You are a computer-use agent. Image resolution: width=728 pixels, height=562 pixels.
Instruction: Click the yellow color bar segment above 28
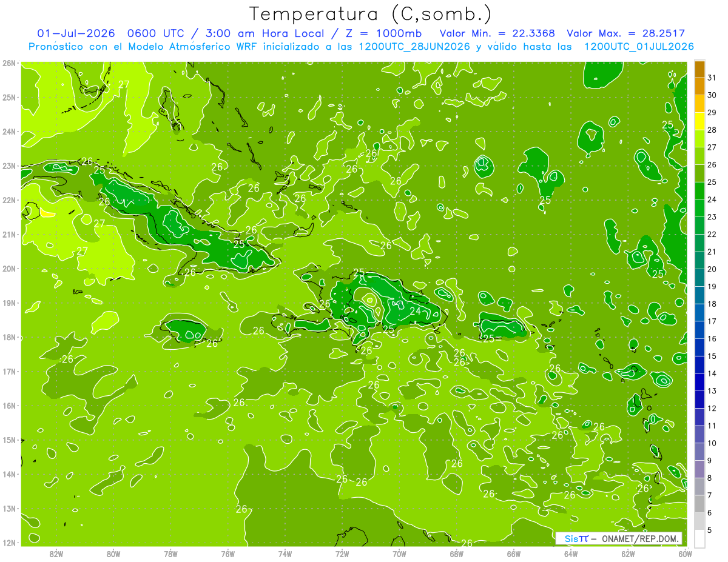tap(699, 122)
